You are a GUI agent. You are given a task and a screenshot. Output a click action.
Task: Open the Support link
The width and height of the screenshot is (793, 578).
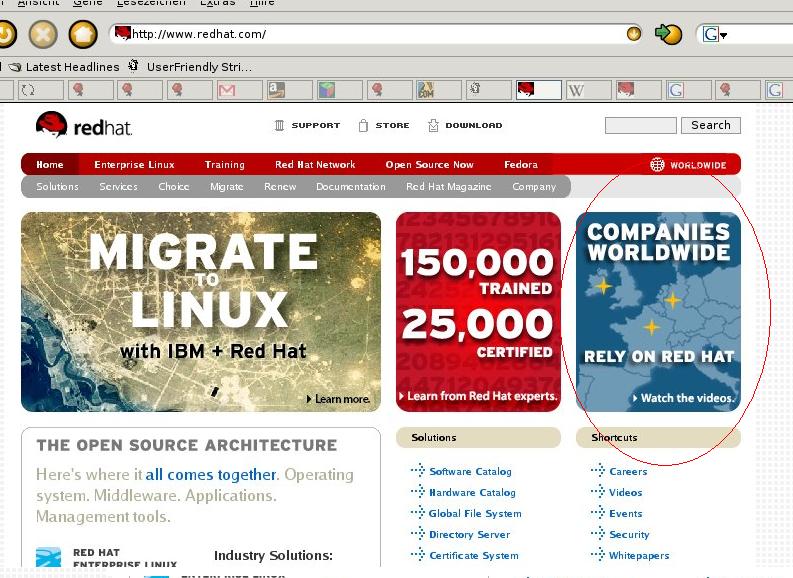tap(307, 125)
